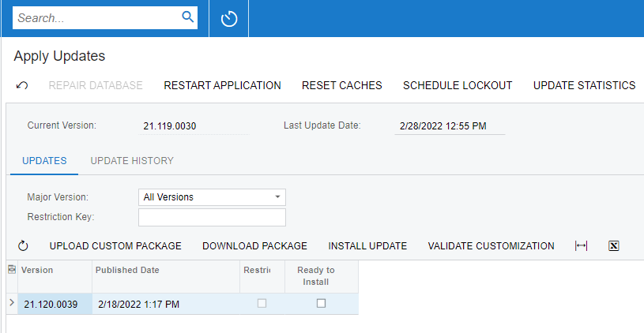
Task: Click the Last Update Date field
Action: pyautogui.click(x=450, y=126)
